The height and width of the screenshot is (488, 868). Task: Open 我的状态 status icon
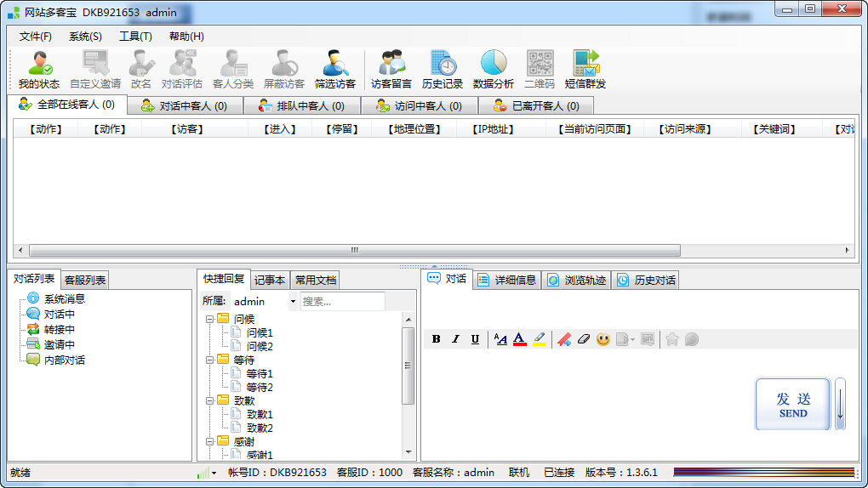39,69
